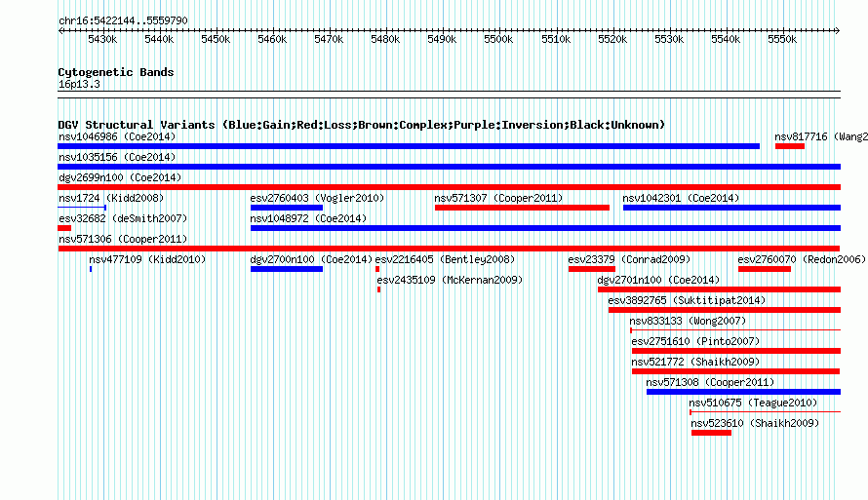Click the chr16:5422144..5559790 coordinate label
Image resolution: width=868 pixels, height=500 pixels.
point(123,20)
